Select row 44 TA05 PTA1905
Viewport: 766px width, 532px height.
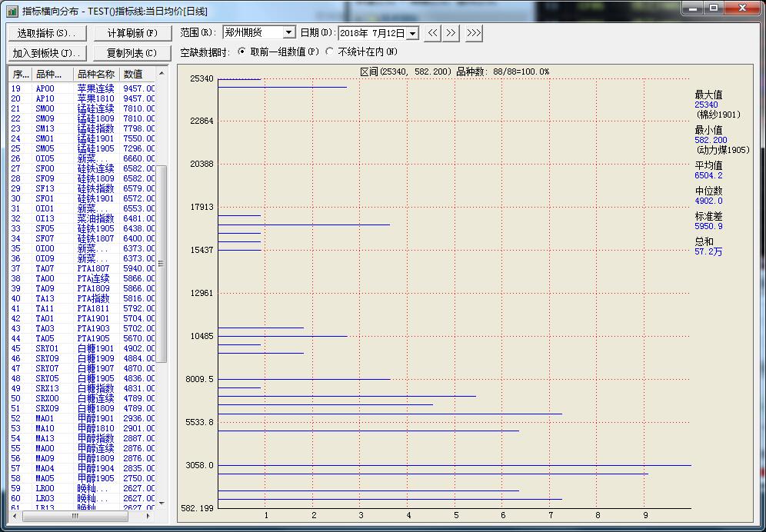(82, 338)
